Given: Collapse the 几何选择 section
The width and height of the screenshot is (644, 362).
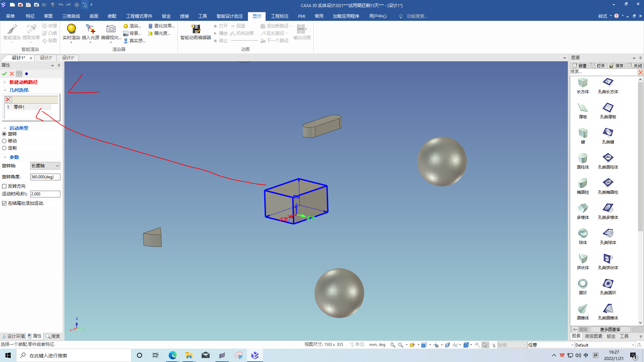Looking at the screenshot, I should [x=5, y=90].
